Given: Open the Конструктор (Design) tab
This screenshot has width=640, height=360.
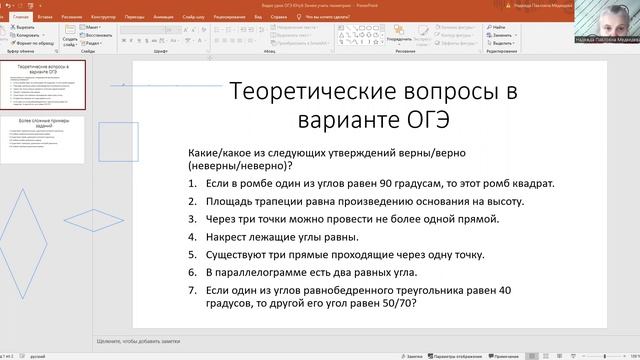Looking at the screenshot, I should click(x=103, y=17).
